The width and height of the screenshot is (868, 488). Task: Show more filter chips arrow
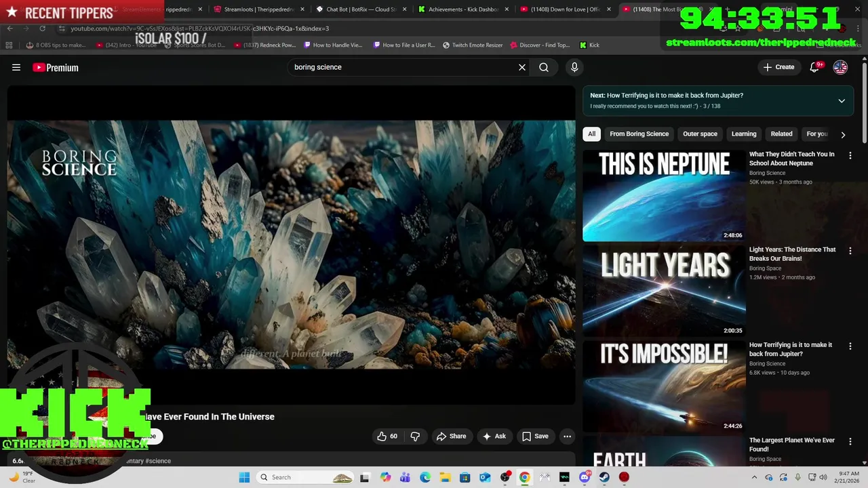[x=843, y=134]
